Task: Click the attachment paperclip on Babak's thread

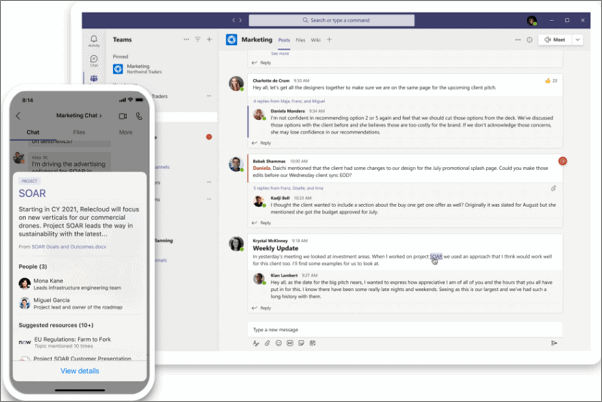Action: click(x=553, y=188)
